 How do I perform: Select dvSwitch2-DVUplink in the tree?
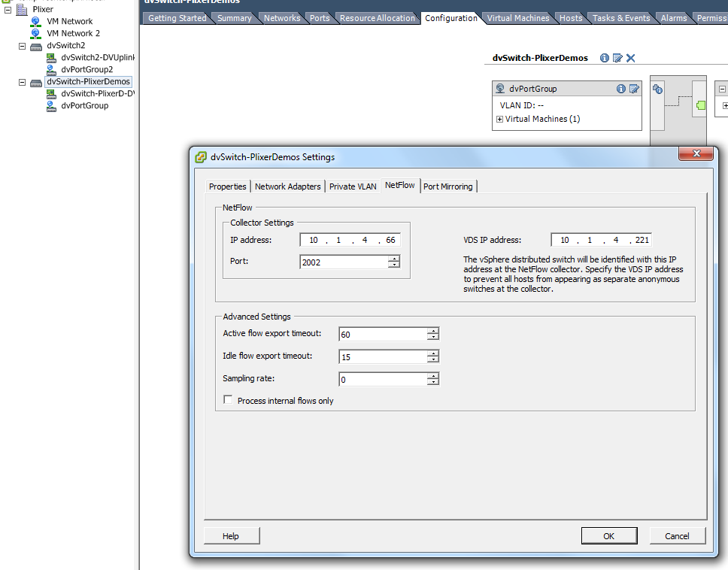point(98,58)
